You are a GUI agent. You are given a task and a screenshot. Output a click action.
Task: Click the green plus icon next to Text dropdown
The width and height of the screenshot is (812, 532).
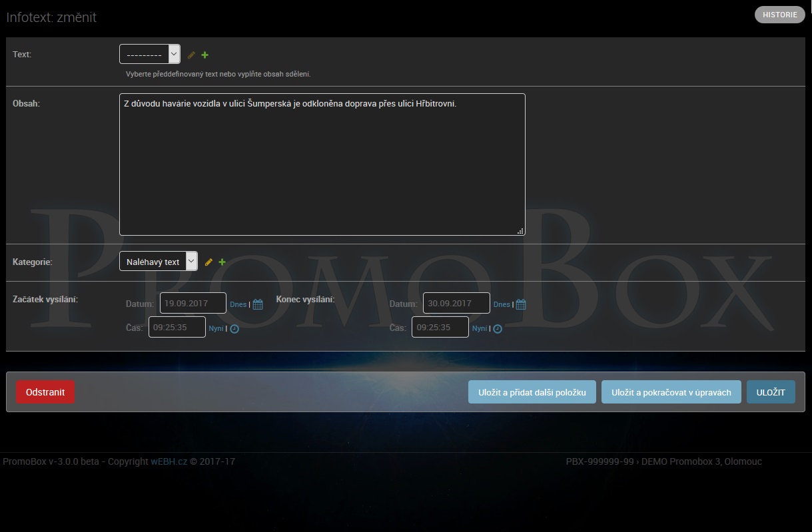(205, 55)
